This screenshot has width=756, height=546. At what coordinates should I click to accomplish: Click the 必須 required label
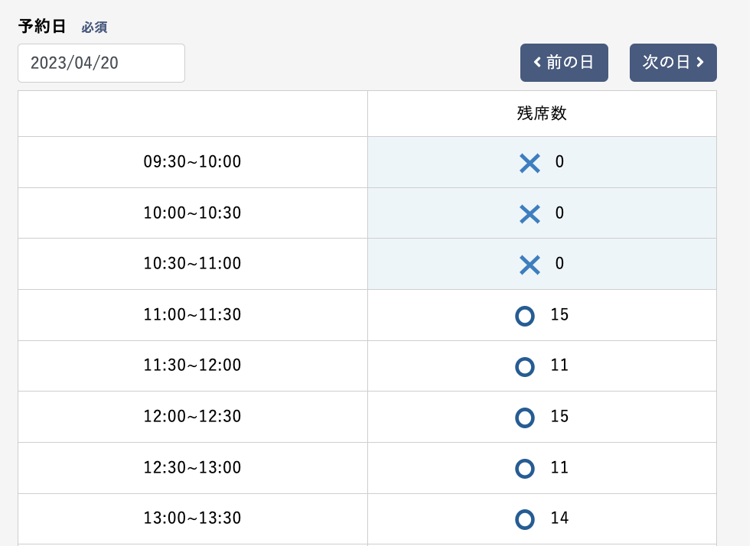tap(94, 28)
